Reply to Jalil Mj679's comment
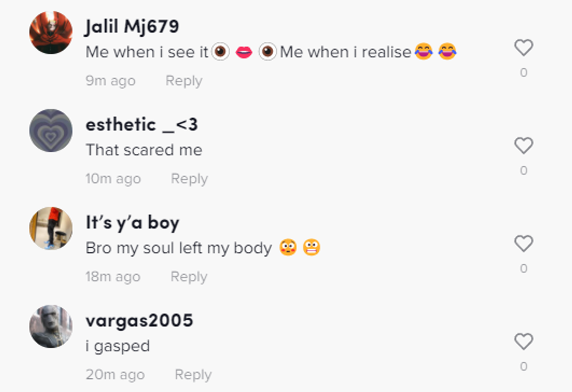 184,81
